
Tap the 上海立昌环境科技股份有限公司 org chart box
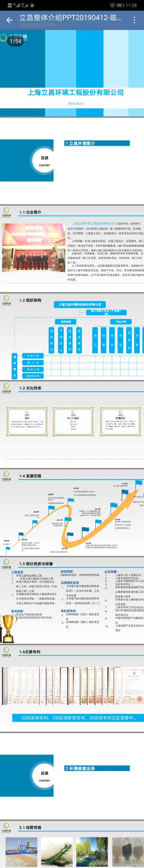coord(80,304)
